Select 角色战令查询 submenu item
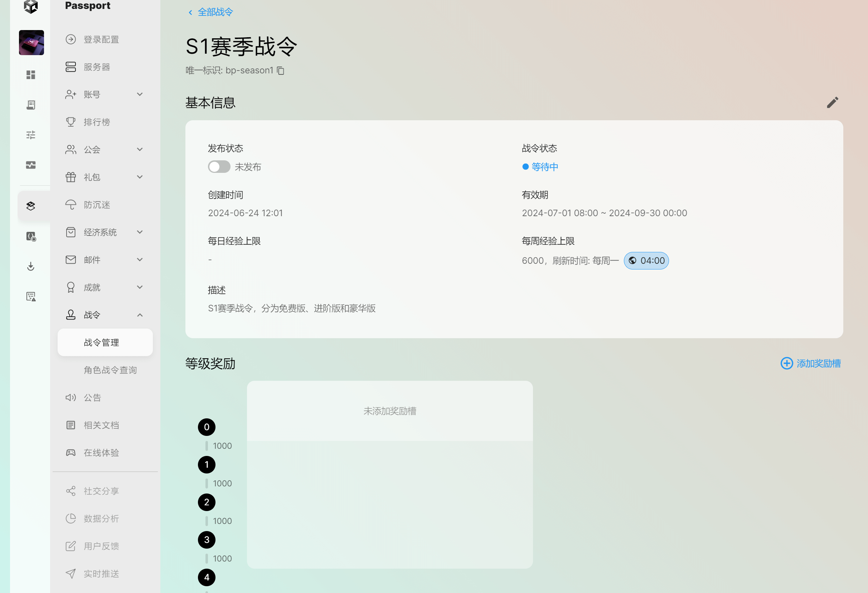This screenshot has width=868, height=593. tap(110, 370)
